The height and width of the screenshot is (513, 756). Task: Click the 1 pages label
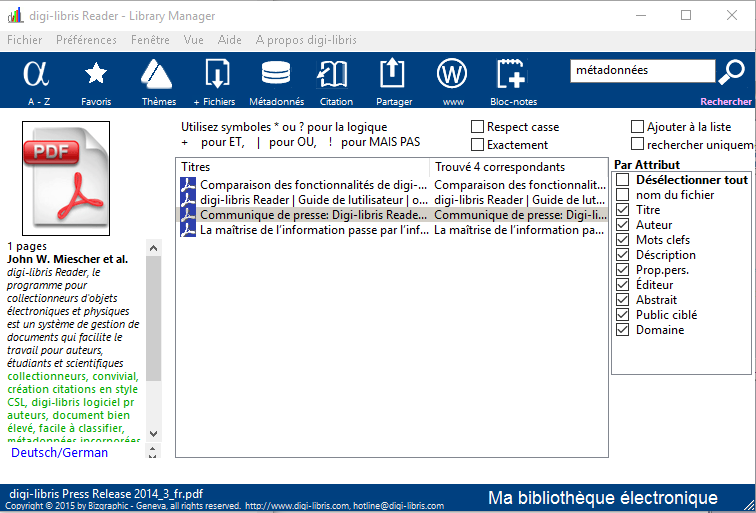pos(27,246)
